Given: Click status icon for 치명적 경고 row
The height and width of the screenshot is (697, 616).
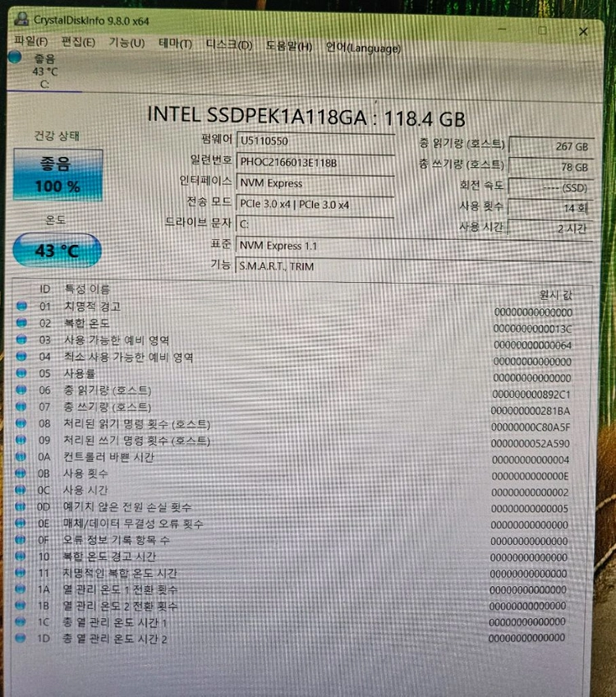Looking at the screenshot, I should [x=21, y=306].
